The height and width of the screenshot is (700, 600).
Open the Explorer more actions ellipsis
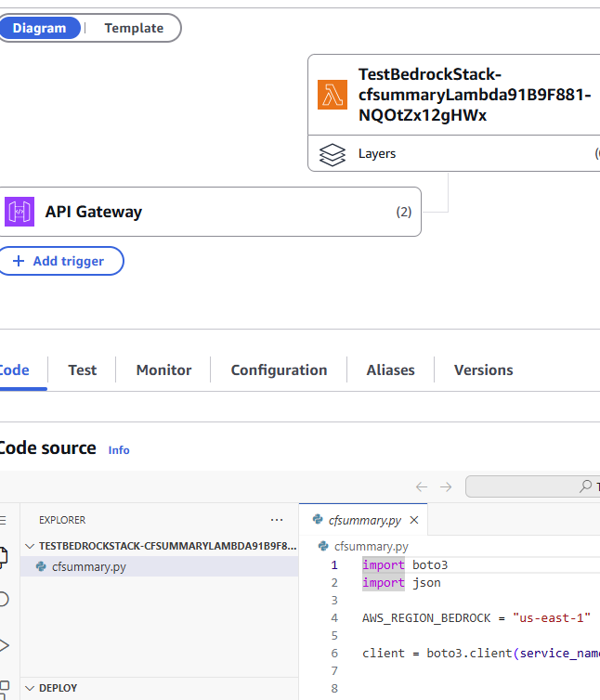coord(277,520)
